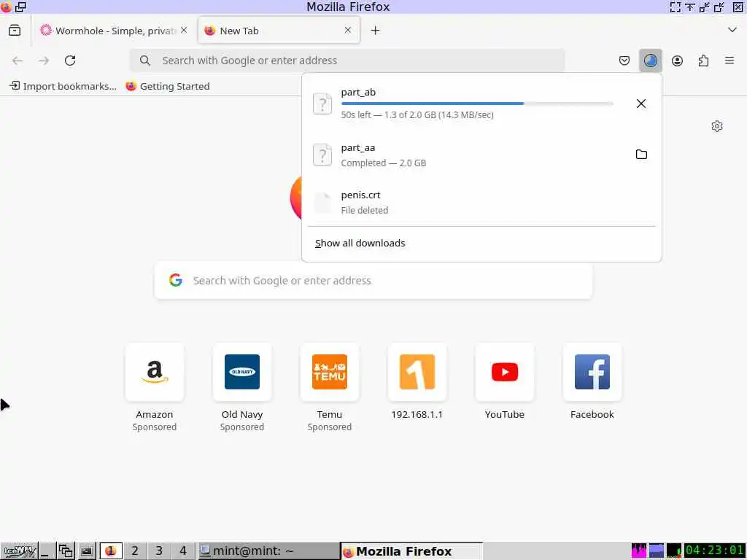The width and height of the screenshot is (747, 560).
Task: Click the Import bookmarks bookmark item
Action: 63,86
